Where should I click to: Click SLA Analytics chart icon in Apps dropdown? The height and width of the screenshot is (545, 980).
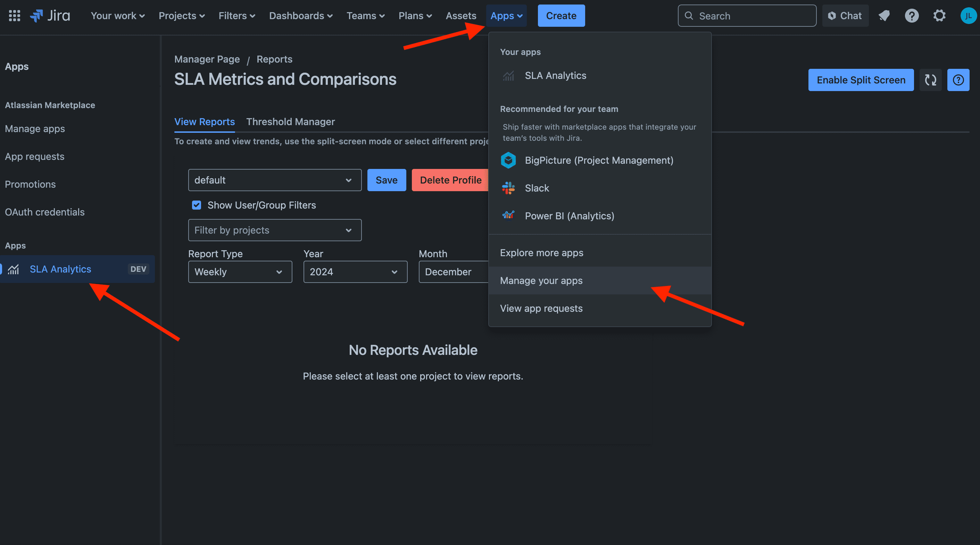coord(508,76)
